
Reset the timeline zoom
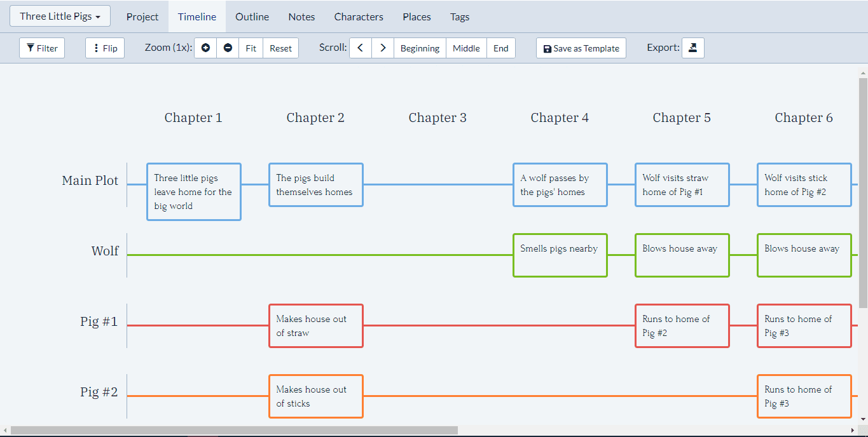280,48
